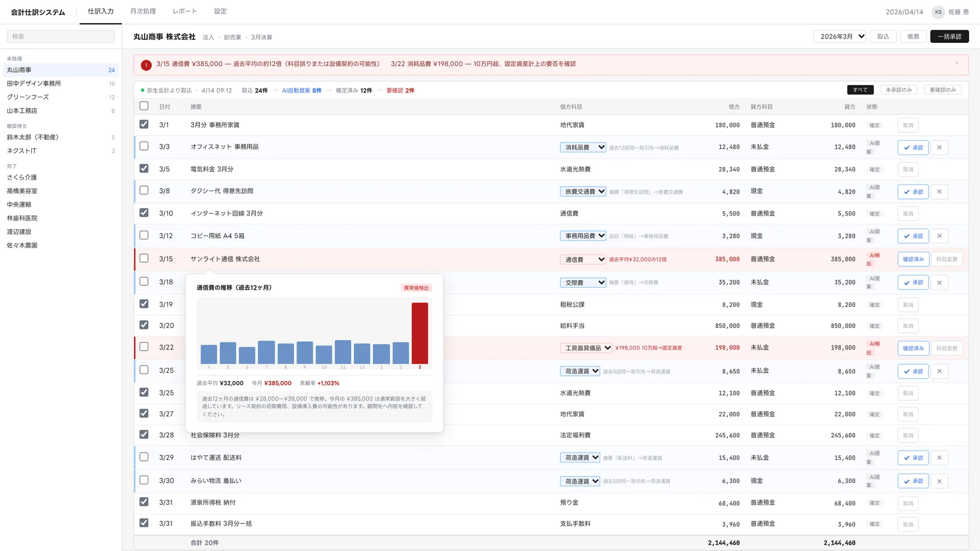
Task: Click the 一括承認 button
Action: click(949, 37)
